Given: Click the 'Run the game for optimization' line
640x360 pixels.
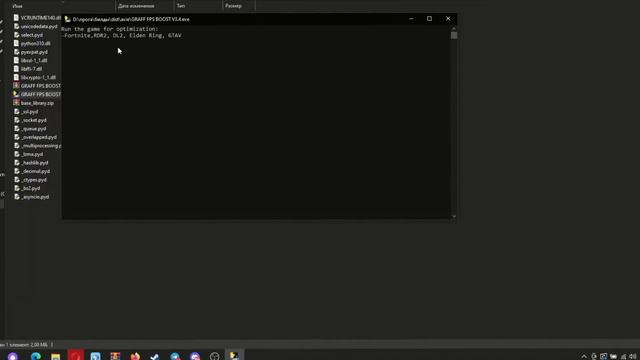Looking at the screenshot, I should [110, 29].
